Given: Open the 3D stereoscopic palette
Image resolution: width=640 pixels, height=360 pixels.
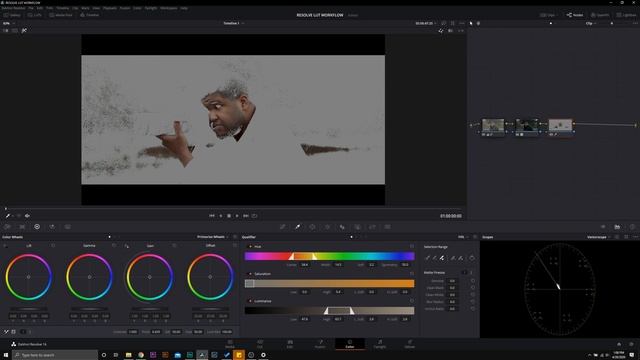Looking at the screenshot, I should point(387,227).
